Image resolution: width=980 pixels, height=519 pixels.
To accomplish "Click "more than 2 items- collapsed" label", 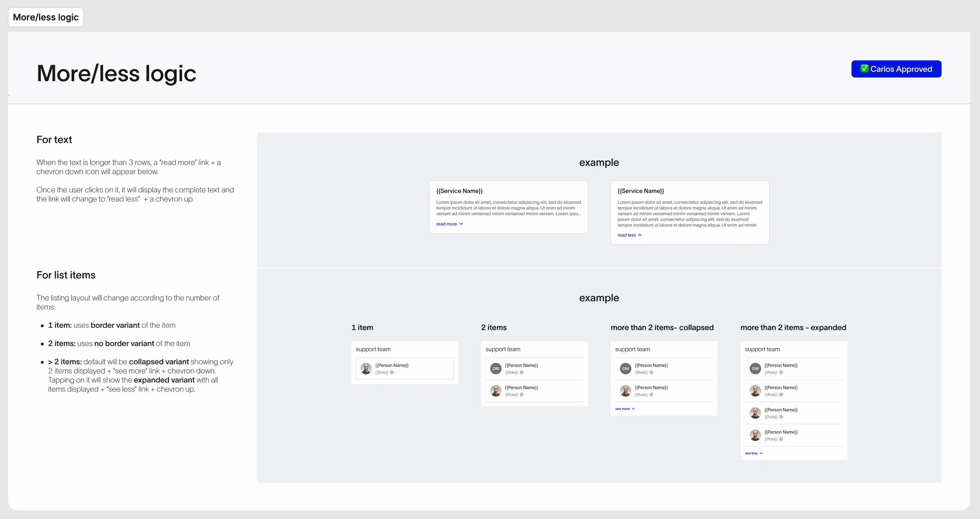I will (x=662, y=328).
